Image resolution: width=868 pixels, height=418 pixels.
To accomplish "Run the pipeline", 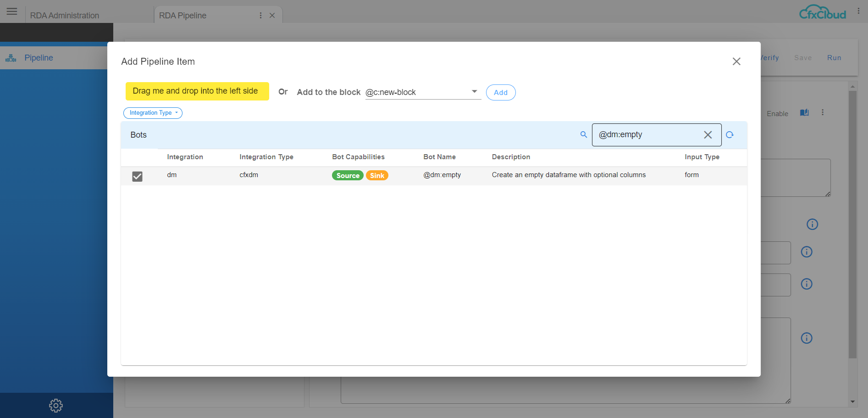I will pyautogui.click(x=834, y=57).
